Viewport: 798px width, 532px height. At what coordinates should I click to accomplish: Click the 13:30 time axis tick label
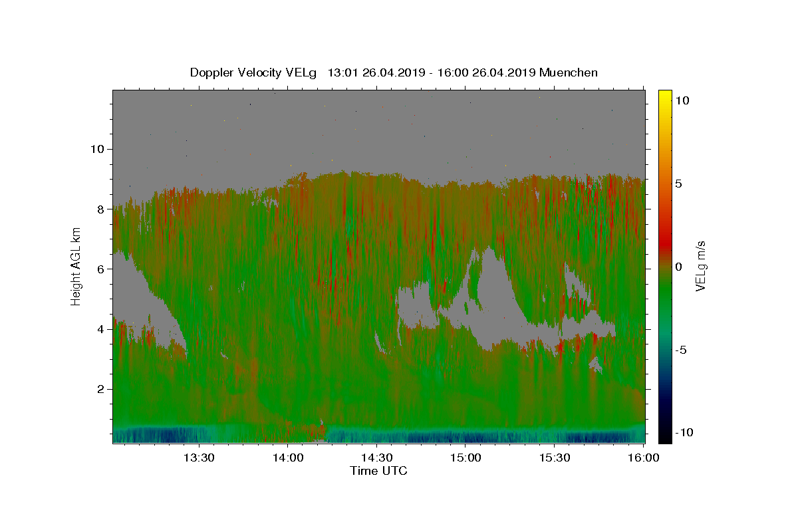pos(198,458)
